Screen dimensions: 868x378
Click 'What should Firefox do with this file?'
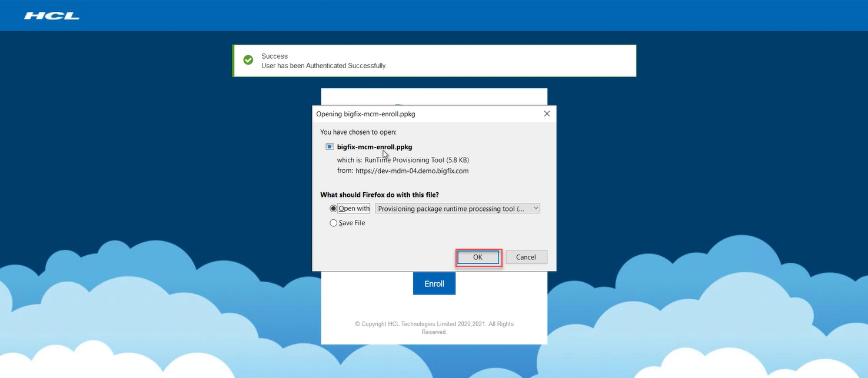tap(380, 195)
